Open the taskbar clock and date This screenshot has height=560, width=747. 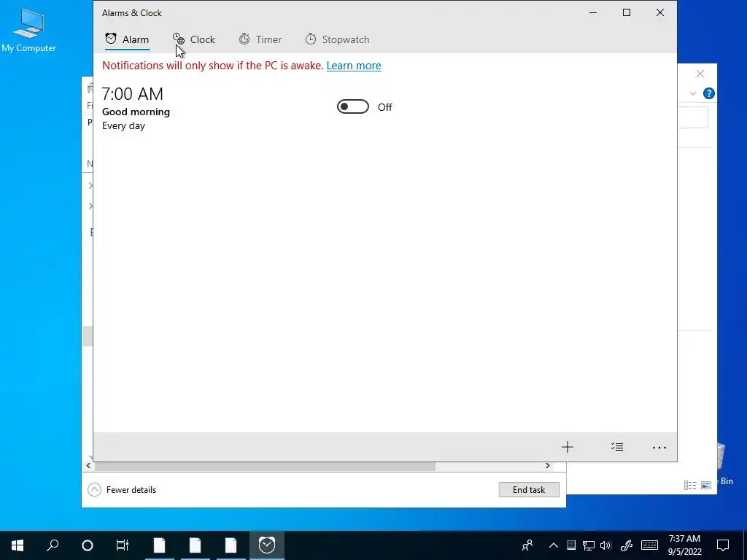pos(684,545)
